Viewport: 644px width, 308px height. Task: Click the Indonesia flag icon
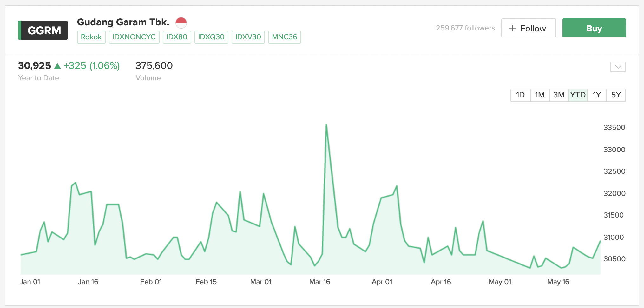click(181, 23)
